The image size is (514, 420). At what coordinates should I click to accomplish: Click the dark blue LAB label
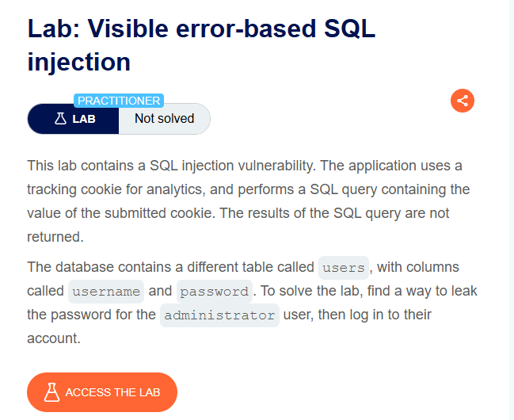(73, 119)
